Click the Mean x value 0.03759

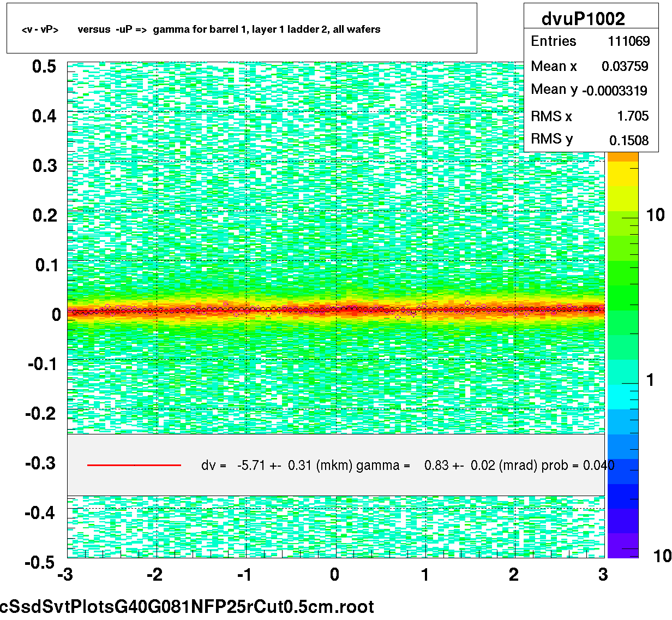625,66
